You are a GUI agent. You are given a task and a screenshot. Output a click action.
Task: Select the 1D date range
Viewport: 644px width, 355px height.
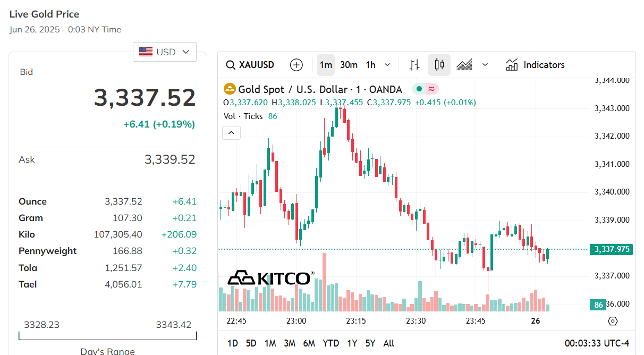[233, 343]
